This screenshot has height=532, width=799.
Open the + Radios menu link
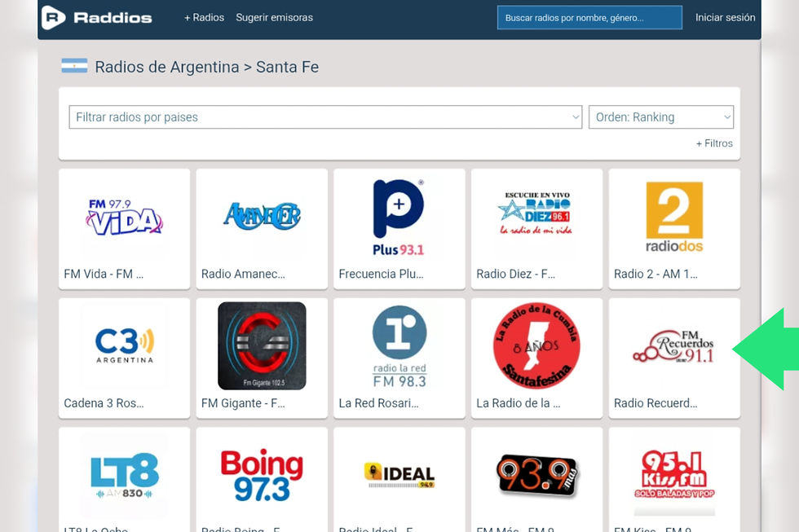[204, 17]
